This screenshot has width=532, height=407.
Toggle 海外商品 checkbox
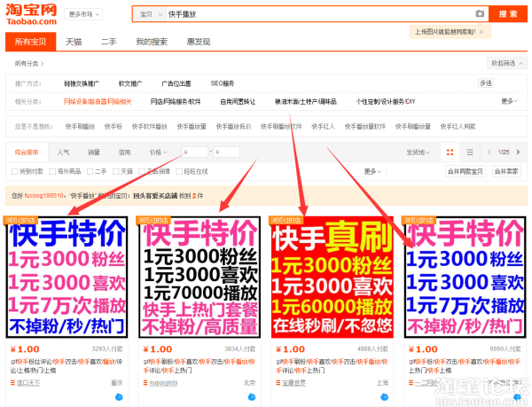click(x=52, y=171)
